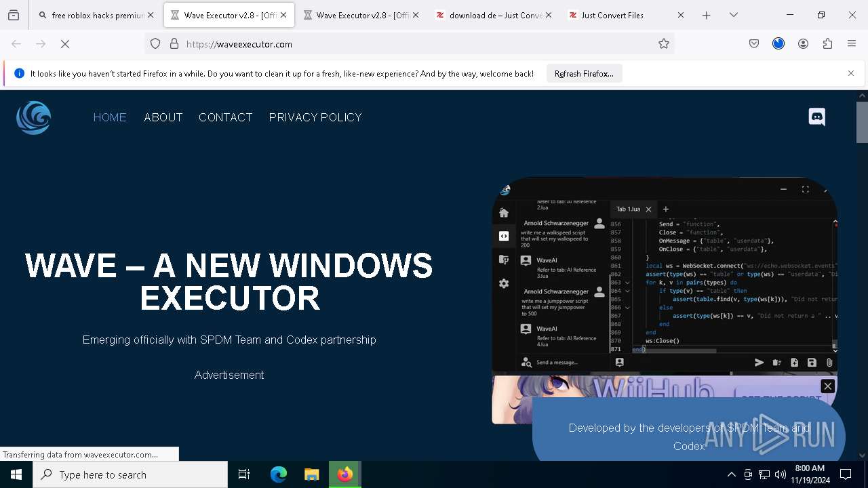Open the Save to Pocket icon
The image size is (868, 488).
[x=754, y=44]
